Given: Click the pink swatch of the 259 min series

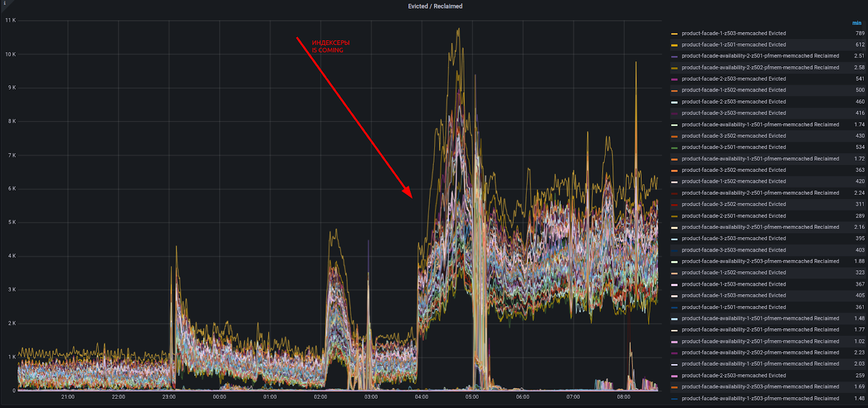Looking at the screenshot, I should [x=674, y=376].
